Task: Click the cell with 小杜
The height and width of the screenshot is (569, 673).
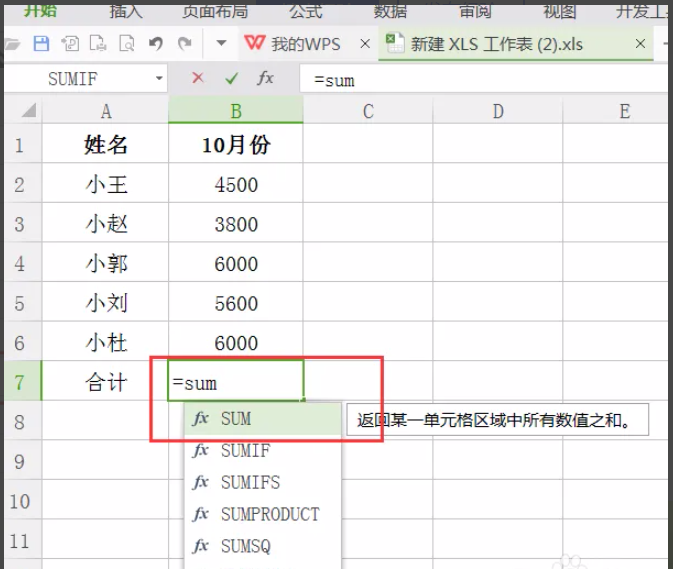Action: [106, 342]
